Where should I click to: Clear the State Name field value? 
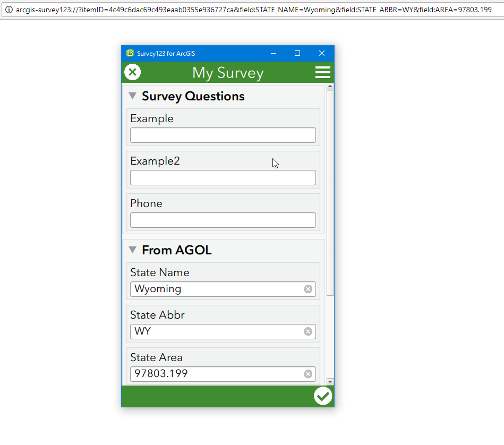pos(308,289)
